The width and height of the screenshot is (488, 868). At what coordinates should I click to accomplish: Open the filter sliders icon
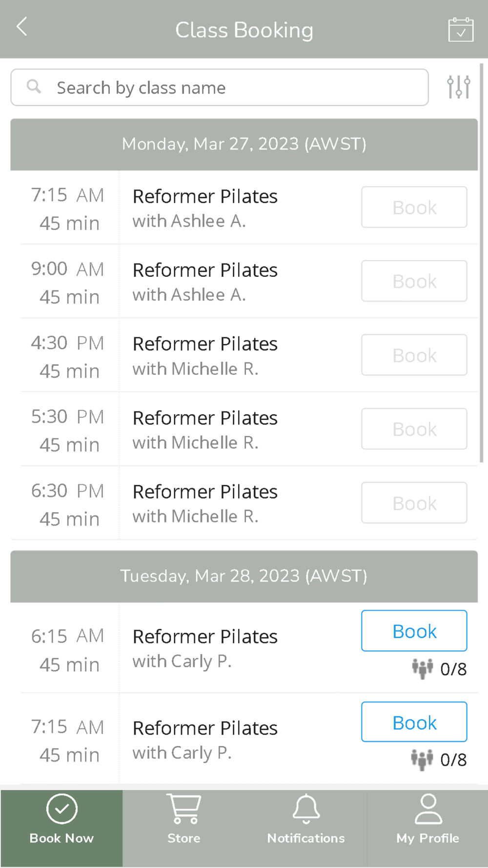[x=459, y=87]
